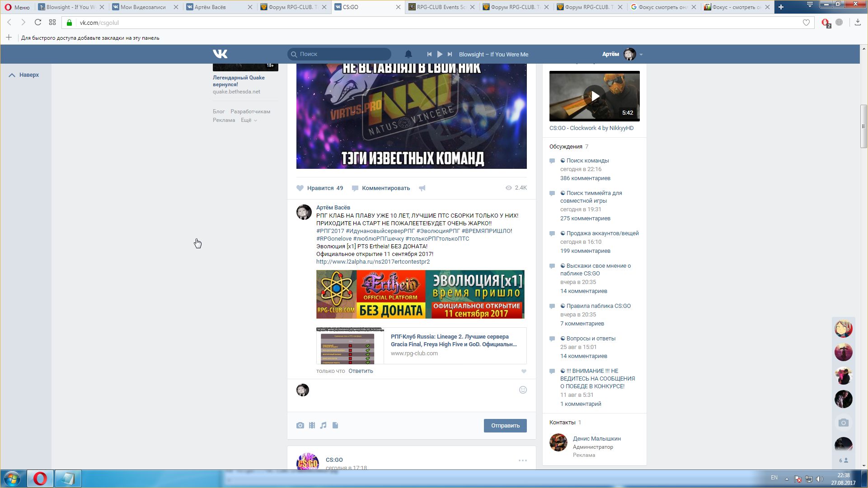Click the Отправить button
The height and width of the screenshot is (488, 868).
pos(505,426)
